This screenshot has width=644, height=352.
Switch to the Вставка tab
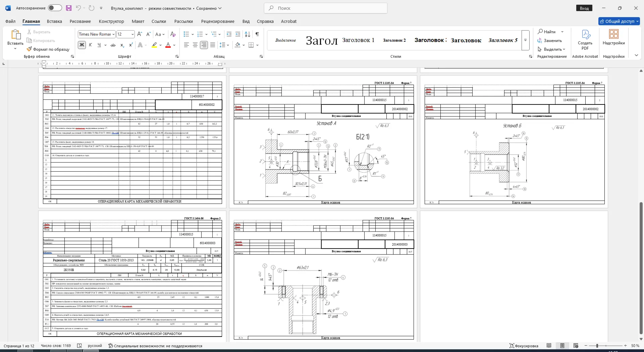pos(54,21)
